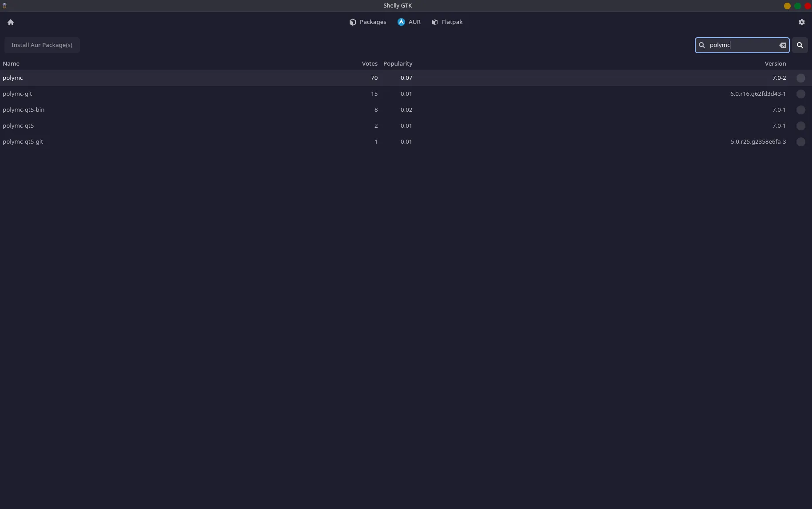
Task: Clear the polymc search text
Action: [x=783, y=45]
